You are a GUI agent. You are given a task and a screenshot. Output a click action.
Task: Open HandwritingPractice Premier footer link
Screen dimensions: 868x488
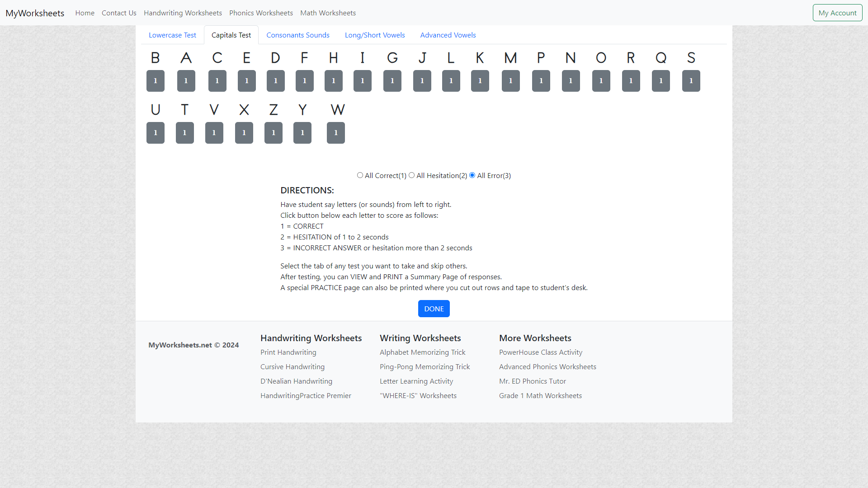[306, 396]
